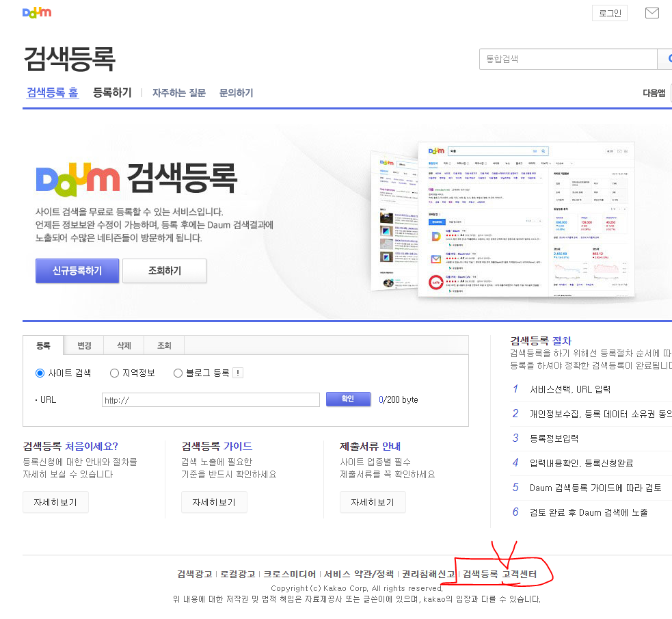
Task: Open the 권리침해신고 footer link
Action: [x=428, y=574]
